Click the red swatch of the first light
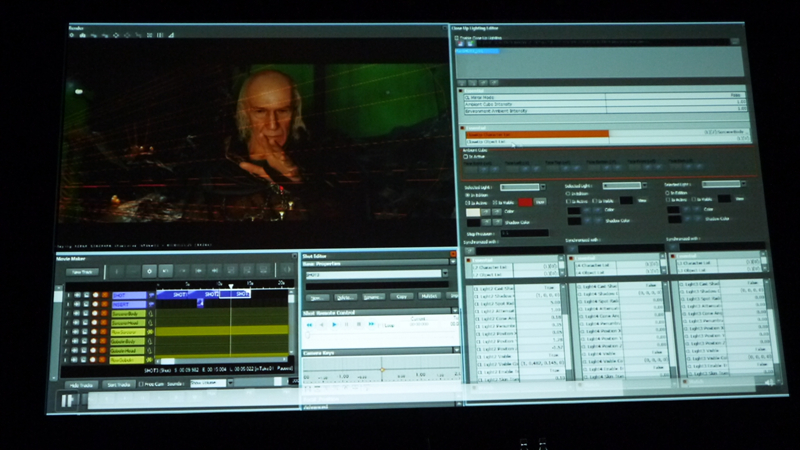The image size is (800, 450). [525, 203]
